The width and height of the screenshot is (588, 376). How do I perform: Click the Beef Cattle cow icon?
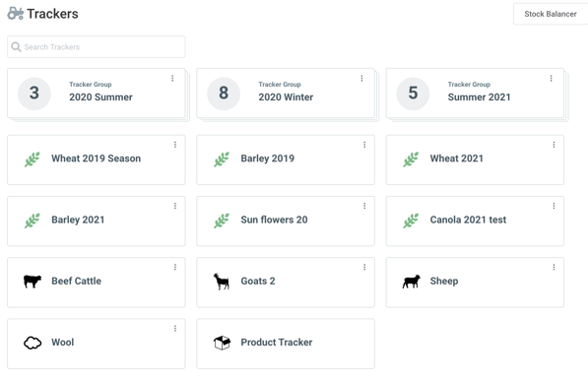coord(33,282)
